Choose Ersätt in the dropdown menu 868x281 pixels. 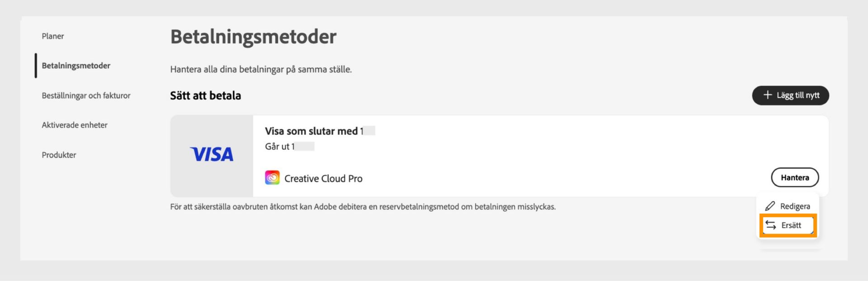(788, 225)
